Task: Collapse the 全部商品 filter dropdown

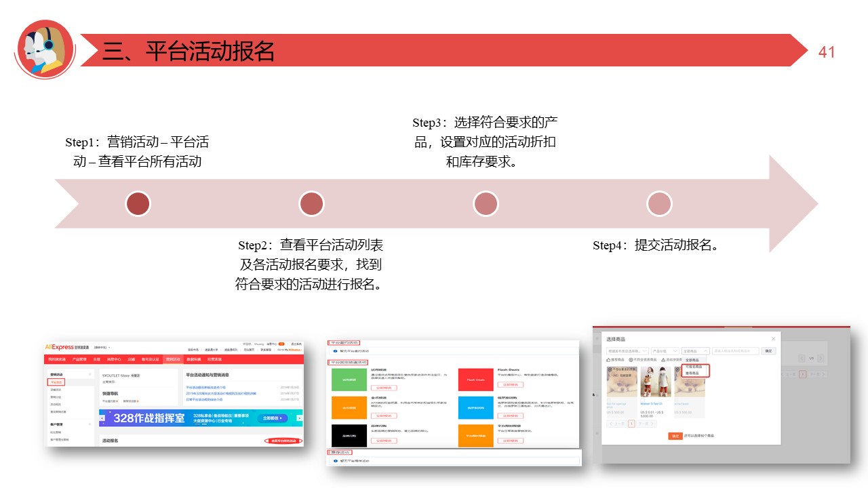Action: (696, 351)
